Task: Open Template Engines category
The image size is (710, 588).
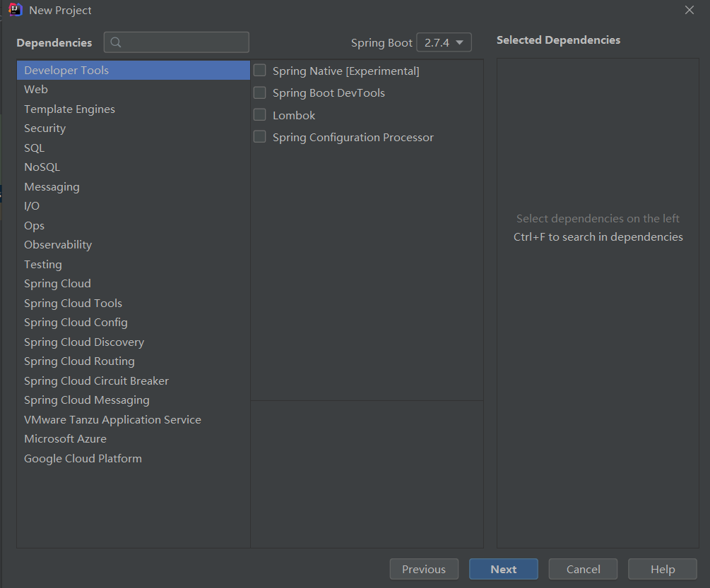Action: [133, 109]
